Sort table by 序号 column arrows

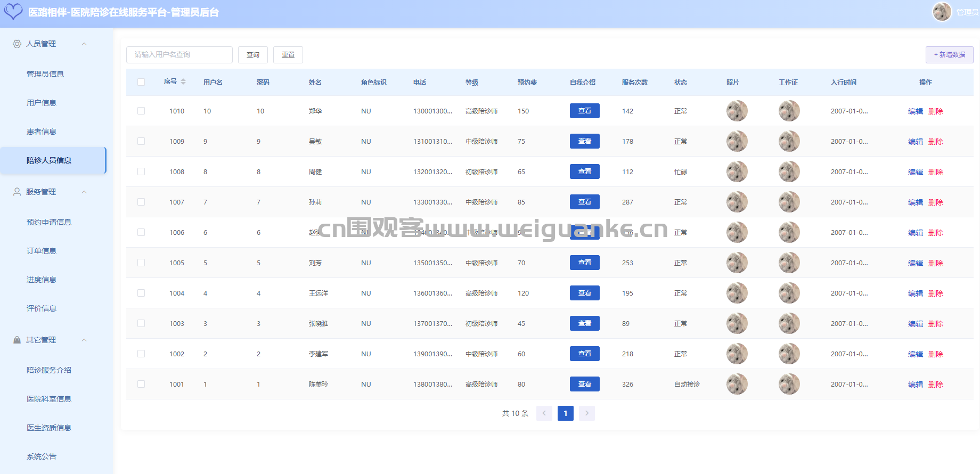coord(183,81)
